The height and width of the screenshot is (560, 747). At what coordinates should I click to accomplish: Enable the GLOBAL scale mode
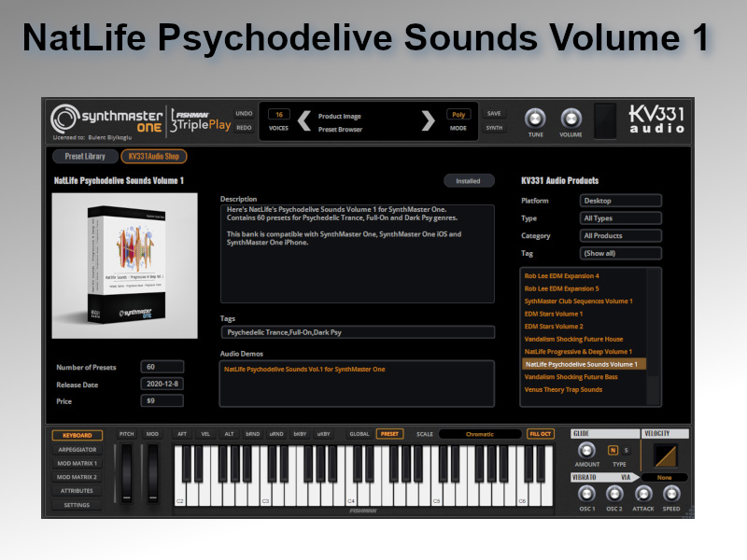[359, 434]
